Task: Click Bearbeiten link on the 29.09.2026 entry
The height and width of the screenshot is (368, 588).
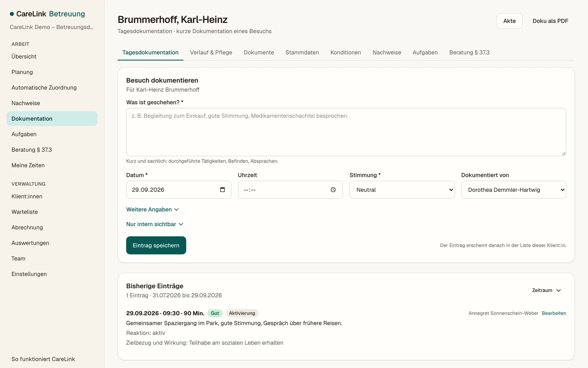Action: click(x=554, y=313)
